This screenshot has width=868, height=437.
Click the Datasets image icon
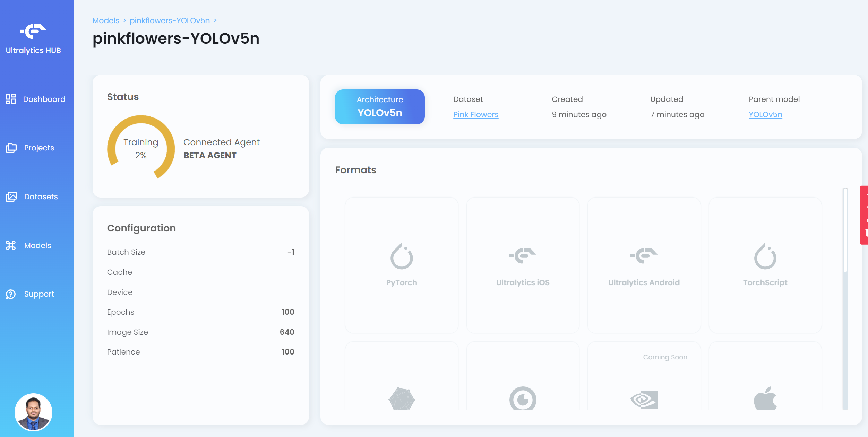click(x=11, y=197)
